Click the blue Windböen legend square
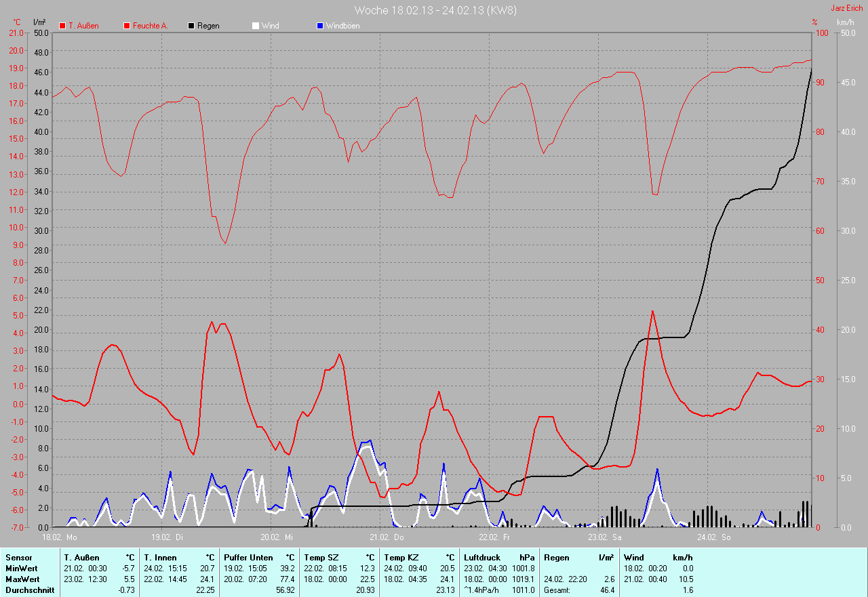 [320, 26]
